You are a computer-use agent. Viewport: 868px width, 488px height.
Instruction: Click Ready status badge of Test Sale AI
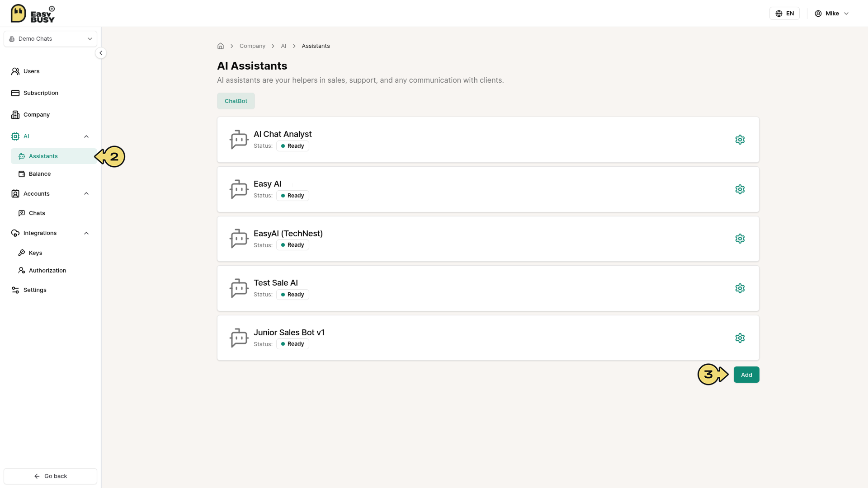(x=292, y=295)
